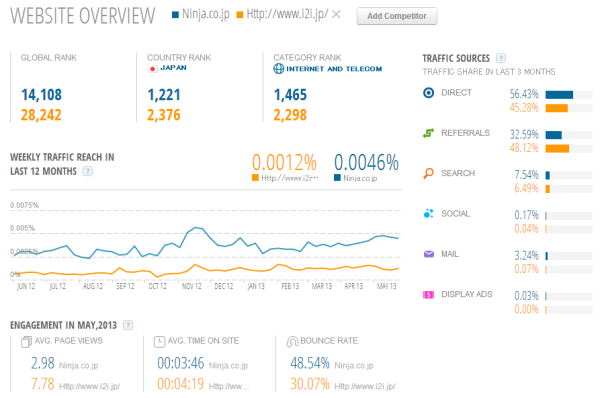Viewport: 600px width, 398px height.
Task: Click the JUN 12 axis label
Action: click(x=26, y=286)
